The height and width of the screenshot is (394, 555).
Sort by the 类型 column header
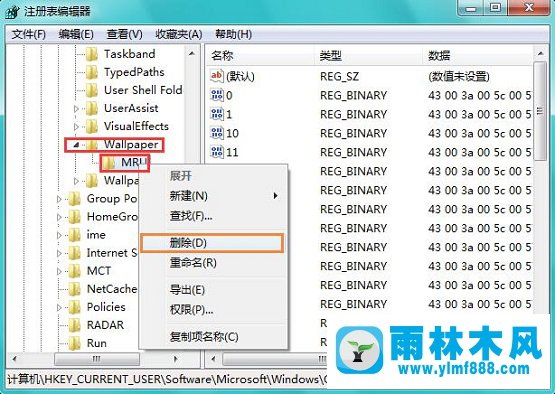pyautogui.click(x=368, y=56)
